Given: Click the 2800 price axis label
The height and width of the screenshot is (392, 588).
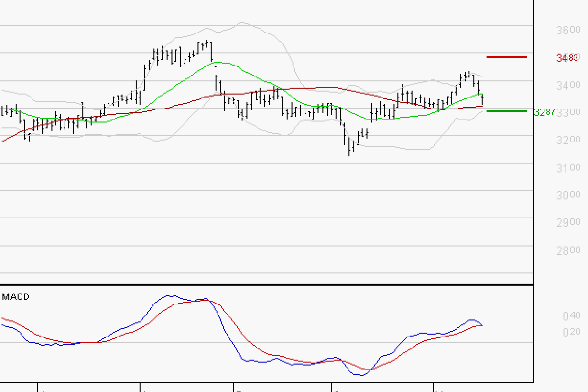Looking at the screenshot, I should point(568,250).
